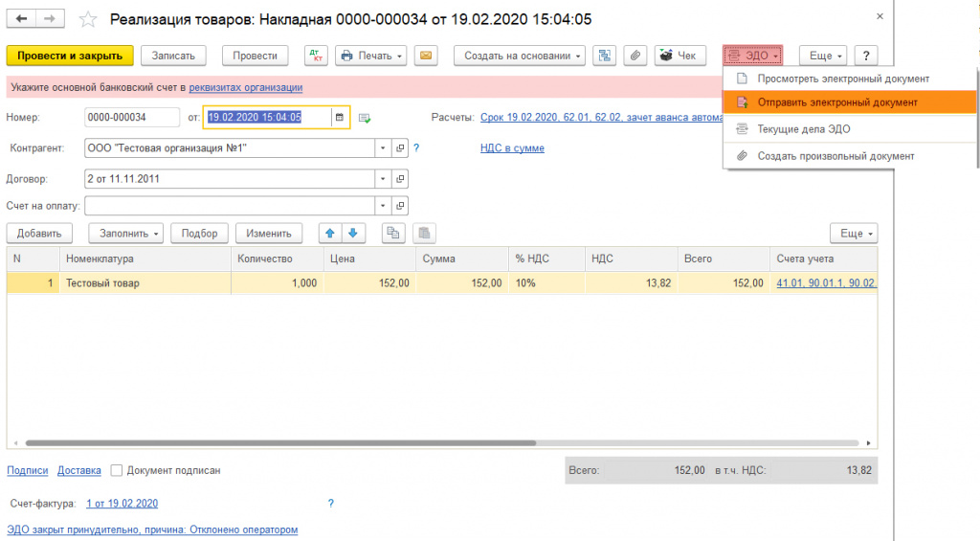Select 10% НДС rate cell
Screen dimensions: 980x541
pos(546,283)
